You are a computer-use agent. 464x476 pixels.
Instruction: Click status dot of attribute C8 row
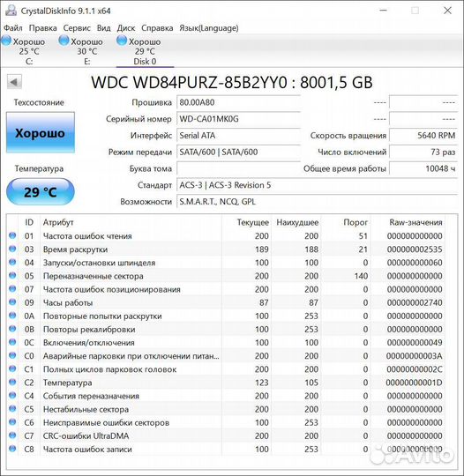click(12, 449)
